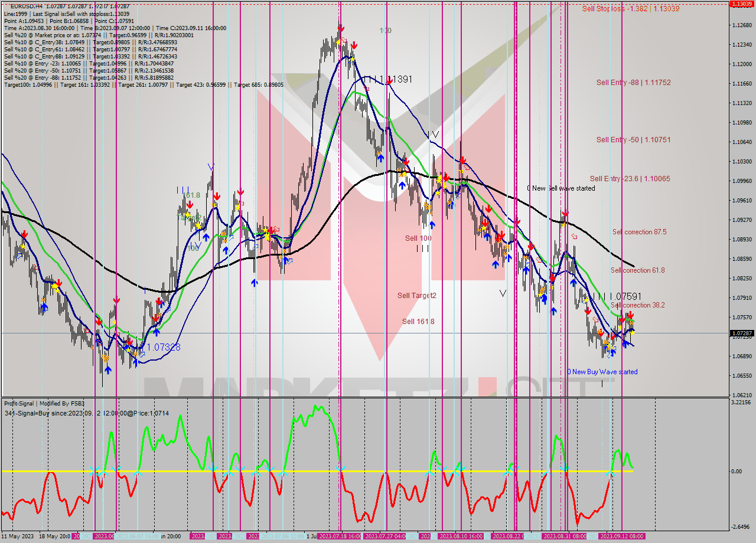Click the 'Sell 100' level label
Image resolution: width=756 pixels, height=543 pixels.
(418, 238)
